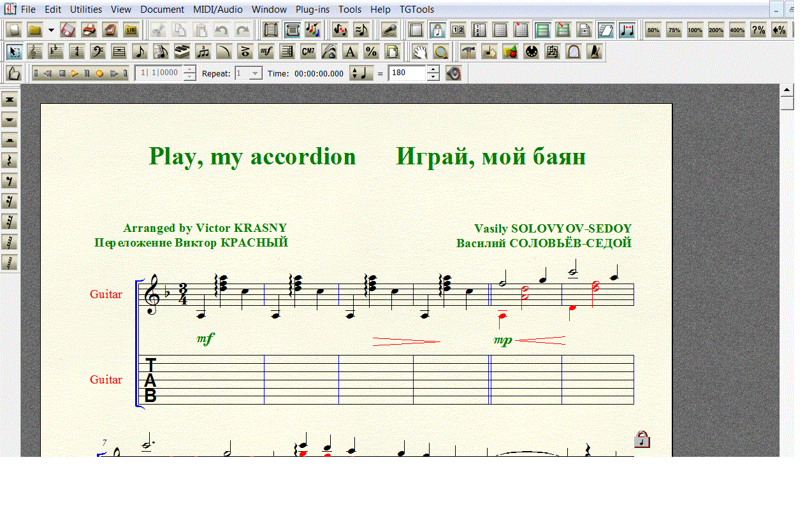Open the tempo note-duration selector
Screen dimensions: 812x518
point(362,73)
